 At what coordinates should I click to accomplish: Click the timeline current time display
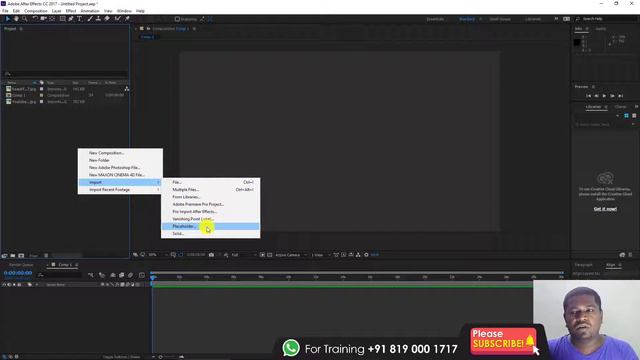tap(18, 273)
